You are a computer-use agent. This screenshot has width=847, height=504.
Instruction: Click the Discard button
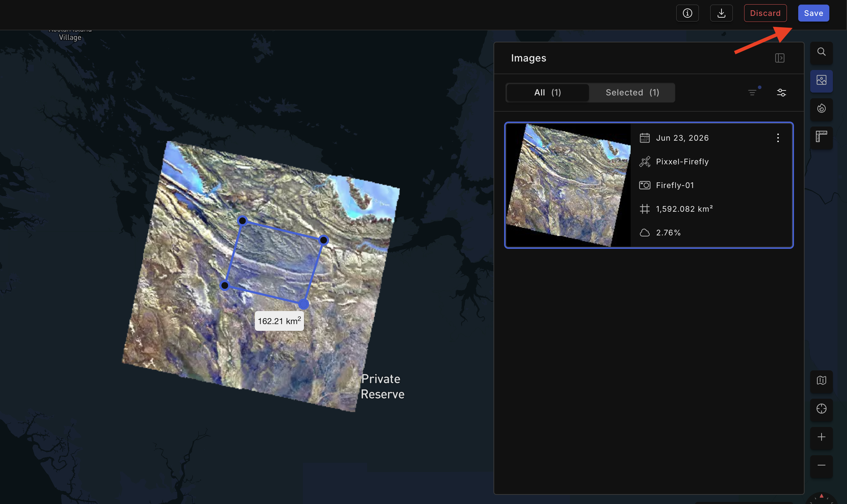(765, 13)
